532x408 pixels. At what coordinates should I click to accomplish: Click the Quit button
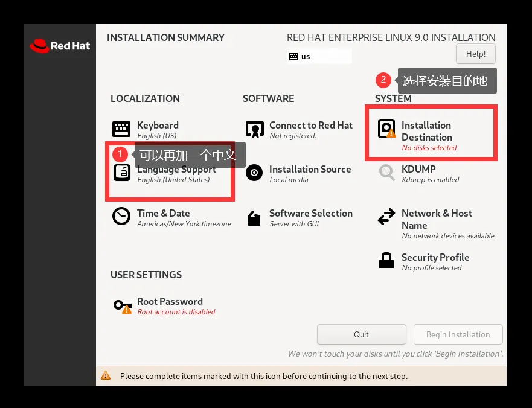[361, 334]
